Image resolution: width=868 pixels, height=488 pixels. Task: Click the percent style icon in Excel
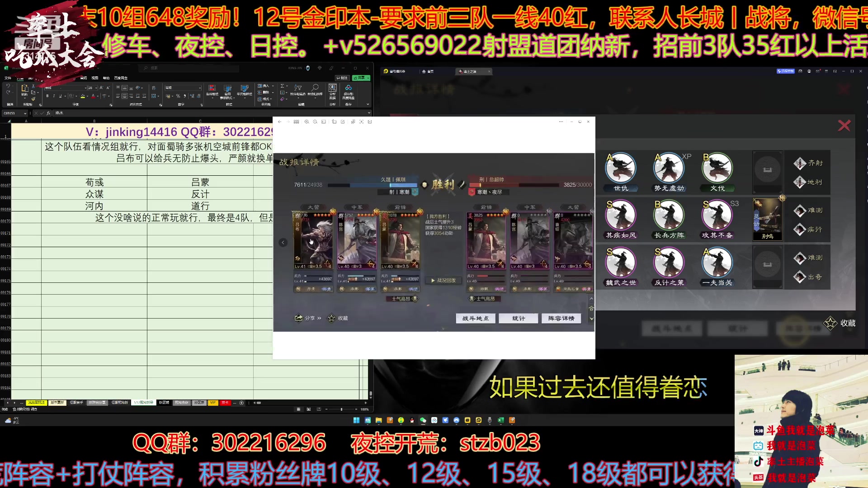(178, 96)
